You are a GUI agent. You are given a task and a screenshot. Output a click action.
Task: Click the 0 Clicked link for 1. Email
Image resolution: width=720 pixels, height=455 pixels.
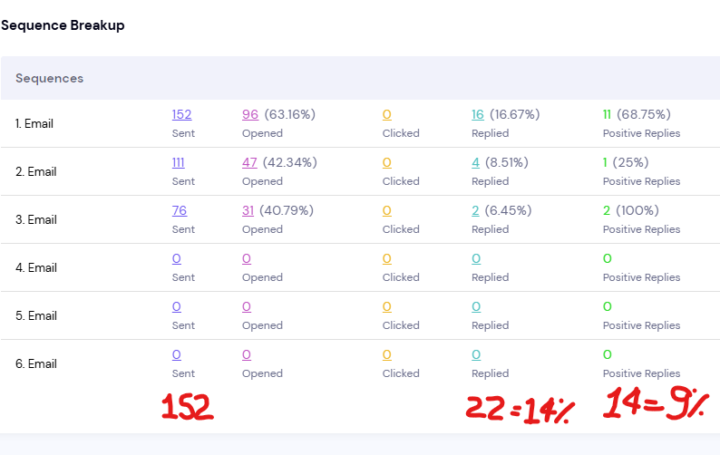tap(387, 115)
